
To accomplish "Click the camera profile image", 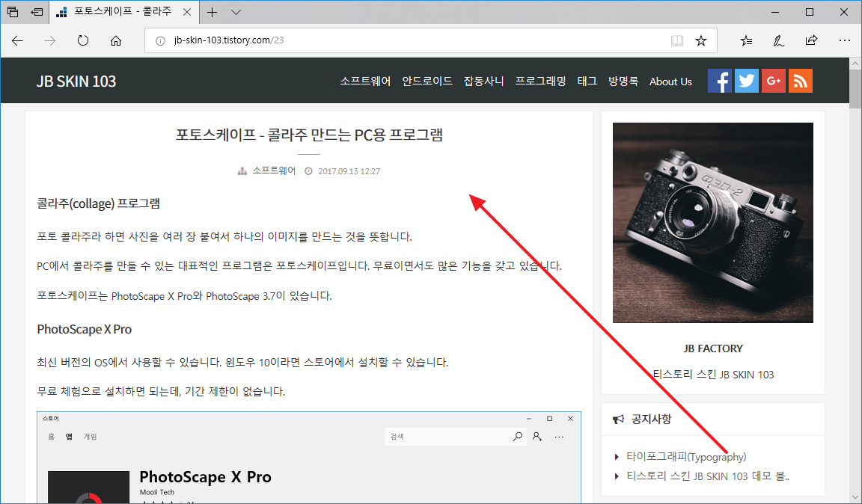I will pos(712,223).
